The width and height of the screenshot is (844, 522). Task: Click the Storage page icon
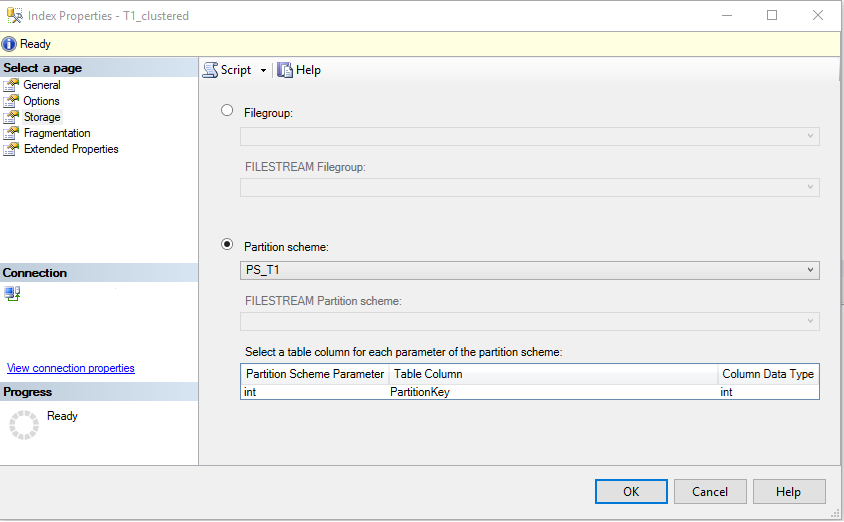click(11, 117)
